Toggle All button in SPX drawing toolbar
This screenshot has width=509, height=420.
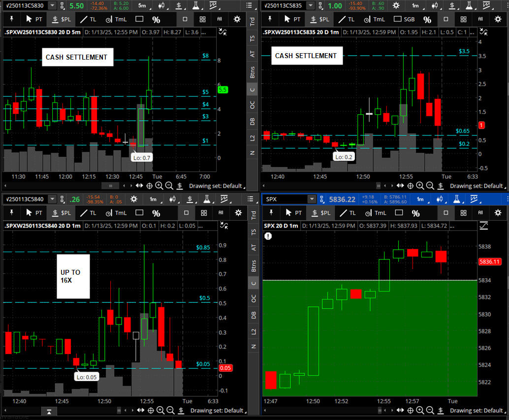pyautogui.click(x=480, y=213)
